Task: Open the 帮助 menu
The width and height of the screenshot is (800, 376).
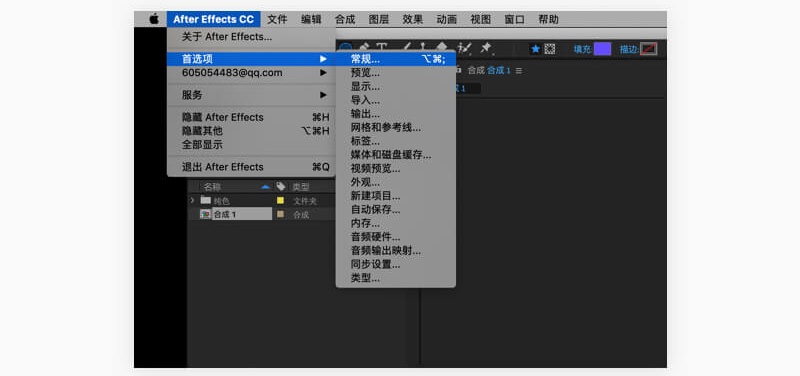Action: tap(548, 19)
